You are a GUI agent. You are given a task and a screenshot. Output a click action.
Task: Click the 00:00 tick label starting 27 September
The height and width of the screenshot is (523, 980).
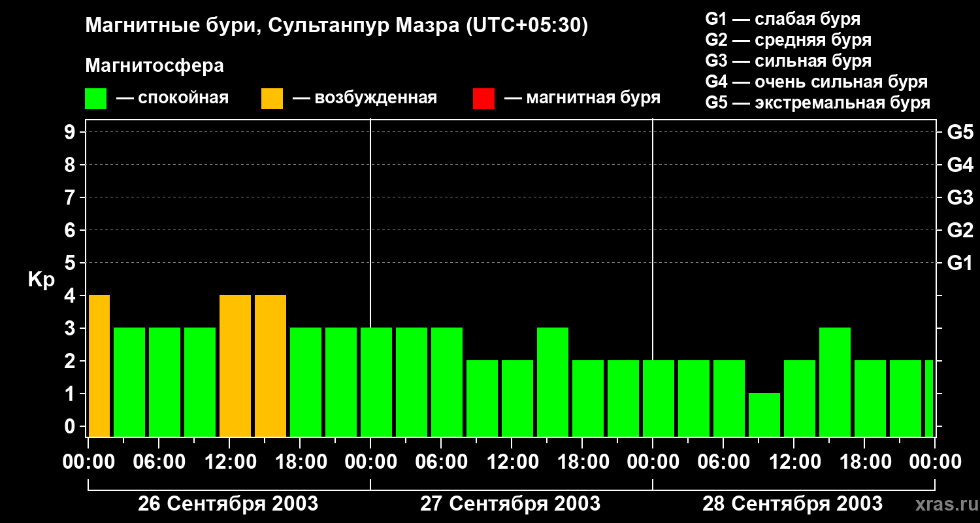[x=370, y=462]
